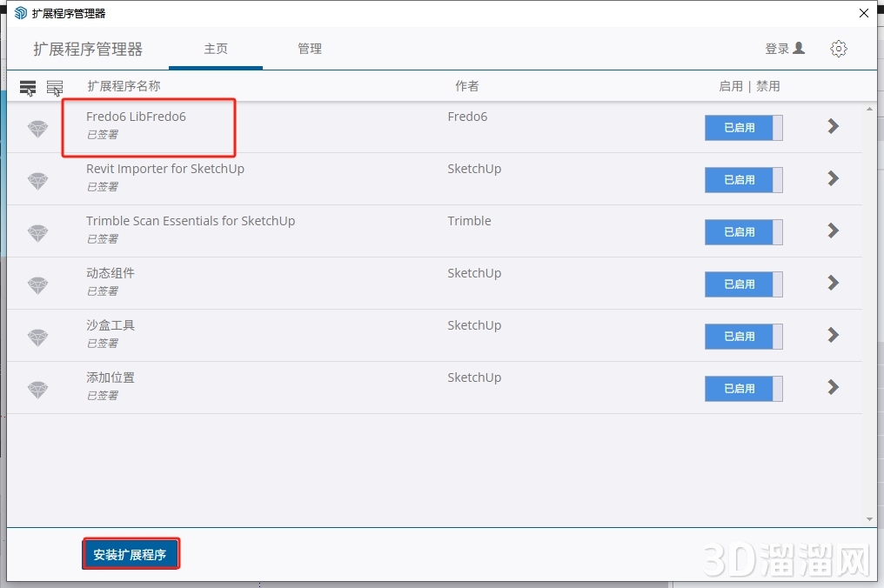Image resolution: width=884 pixels, height=588 pixels.
Task: Toggle 已启用 switch for Trimble Scan Essentials
Action: 743,232
